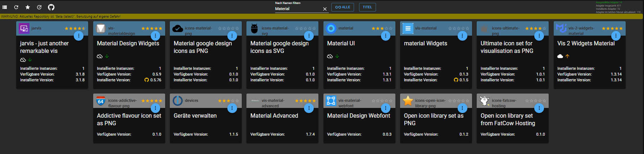Click the devices adapter logo
This screenshot has width=644, height=154.
(x=178, y=101)
